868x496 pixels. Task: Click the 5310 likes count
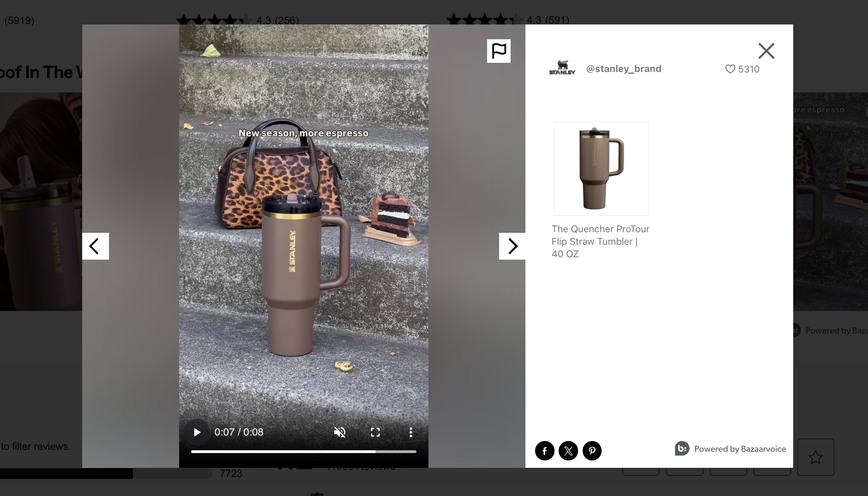pos(748,69)
